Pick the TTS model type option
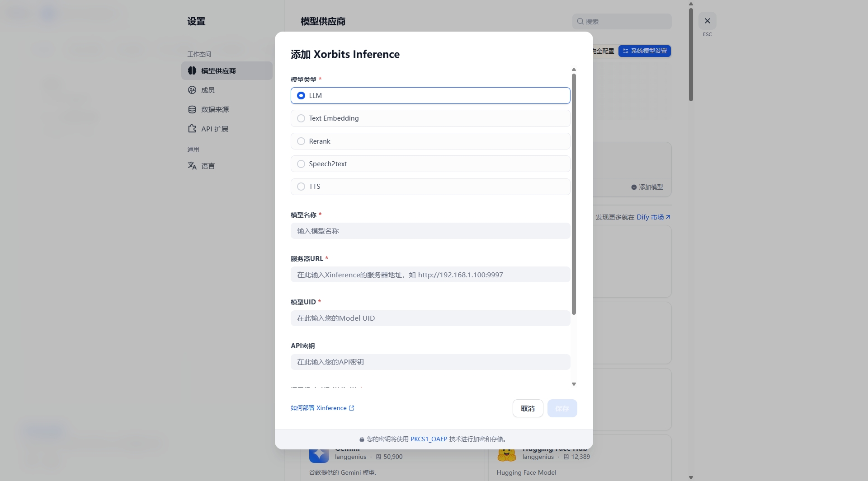 301,187
